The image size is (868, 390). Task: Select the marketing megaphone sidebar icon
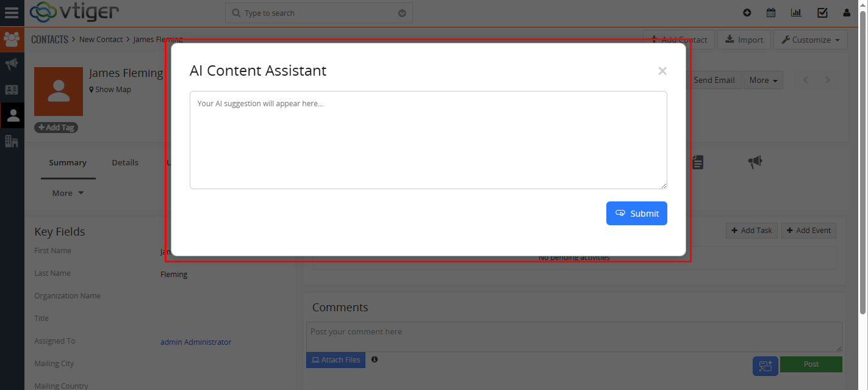coord(12,64)
